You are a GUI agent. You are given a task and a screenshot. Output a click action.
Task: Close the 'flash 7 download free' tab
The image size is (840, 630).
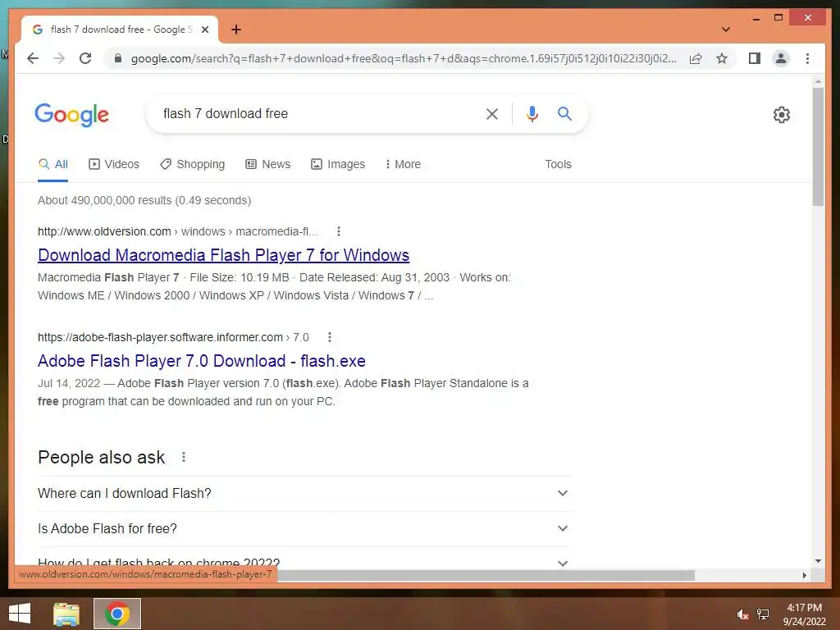pos(204,30)
